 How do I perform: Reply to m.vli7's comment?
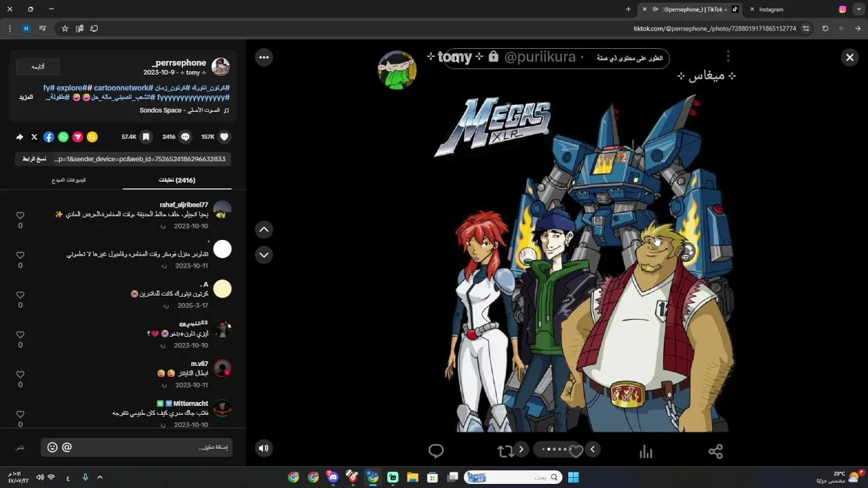click(163, 385)
